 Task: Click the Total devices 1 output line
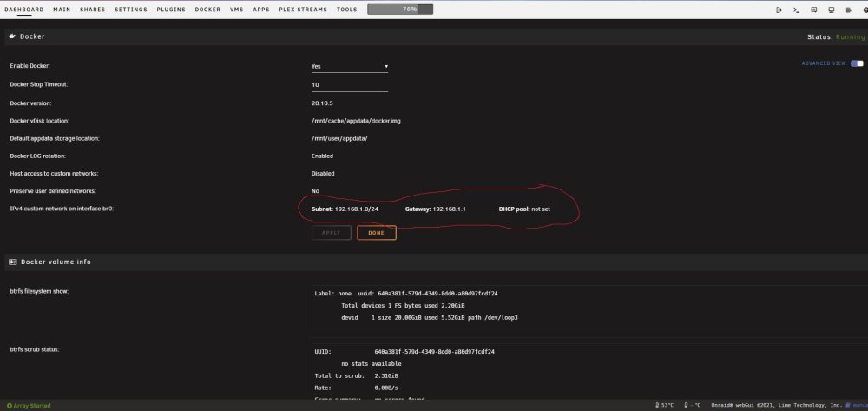tap(403, 306)
